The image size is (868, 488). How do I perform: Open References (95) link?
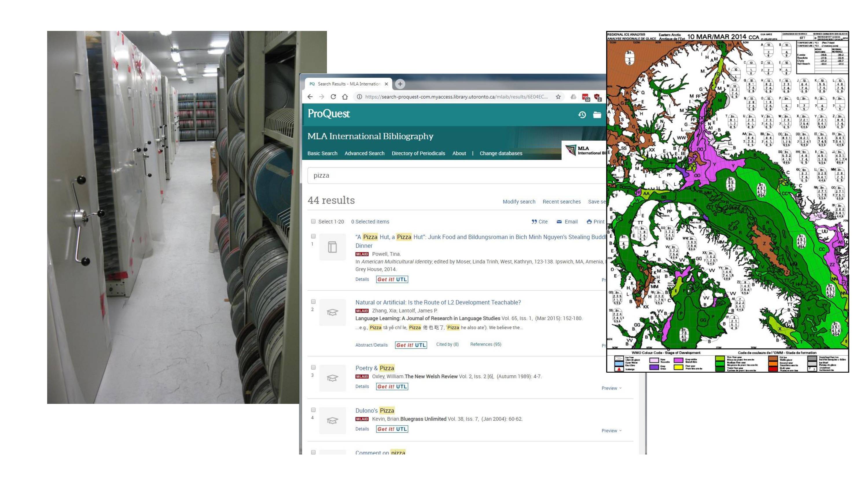[486, 344]
